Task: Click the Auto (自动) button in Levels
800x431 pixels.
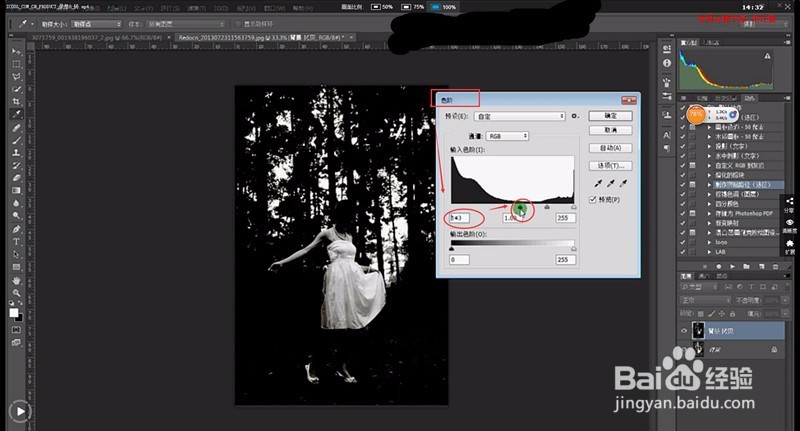Action: (x=610, y=148)
